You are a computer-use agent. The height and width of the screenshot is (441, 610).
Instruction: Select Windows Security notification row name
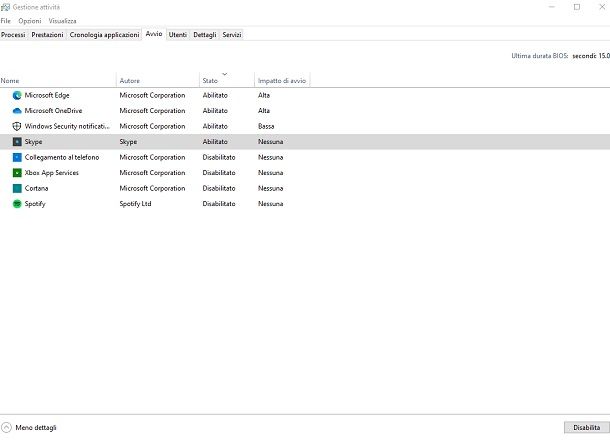click(67, 126)
